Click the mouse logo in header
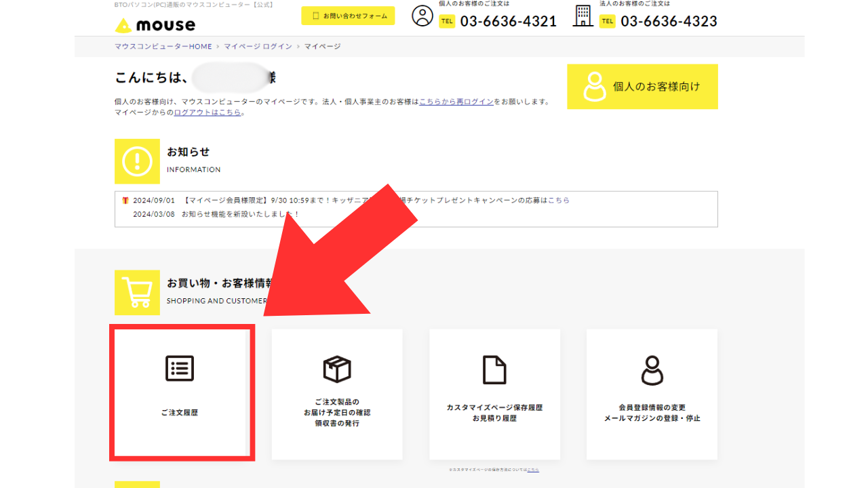The height and width of the screenshot is (488, 868). click(155, 25)
